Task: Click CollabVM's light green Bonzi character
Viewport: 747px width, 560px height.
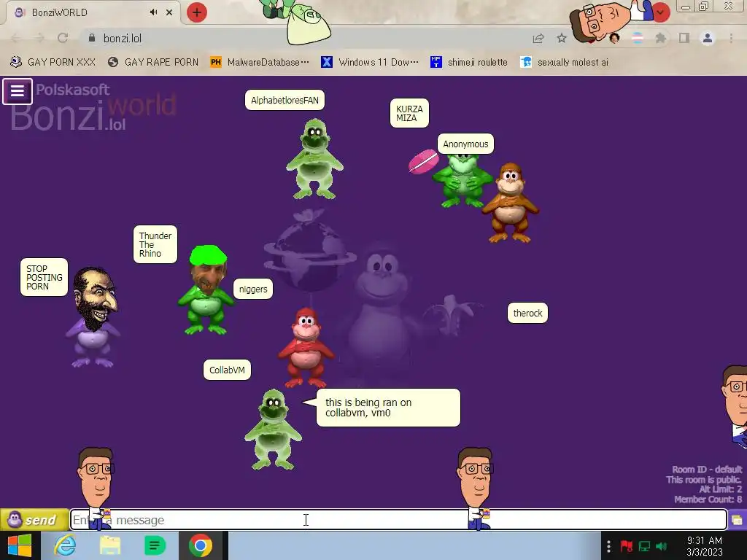Action: click(273, 429)
